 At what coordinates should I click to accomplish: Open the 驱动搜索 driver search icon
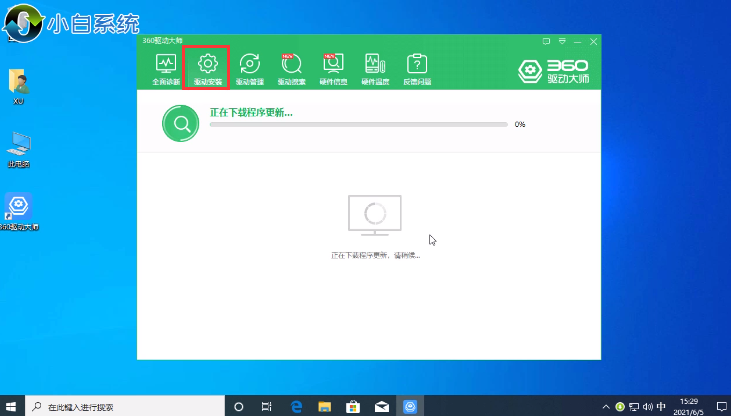pyautogui.click(x=291, y=69)
